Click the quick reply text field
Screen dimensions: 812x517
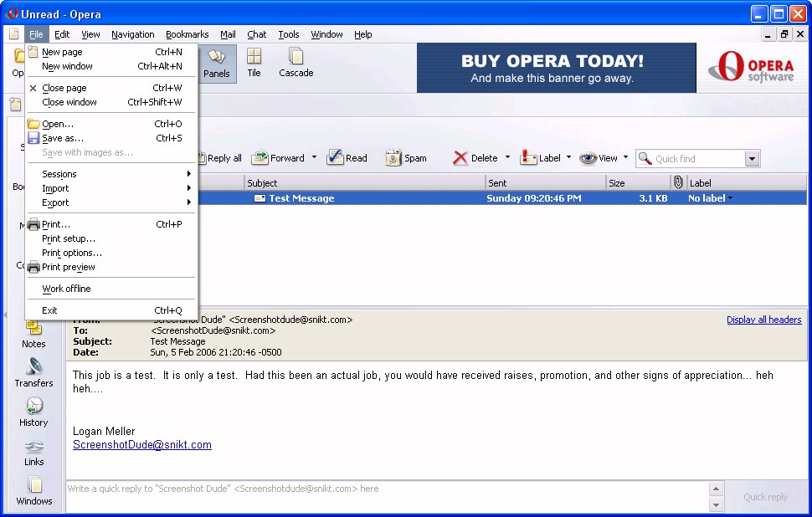(x=385, y=489)
